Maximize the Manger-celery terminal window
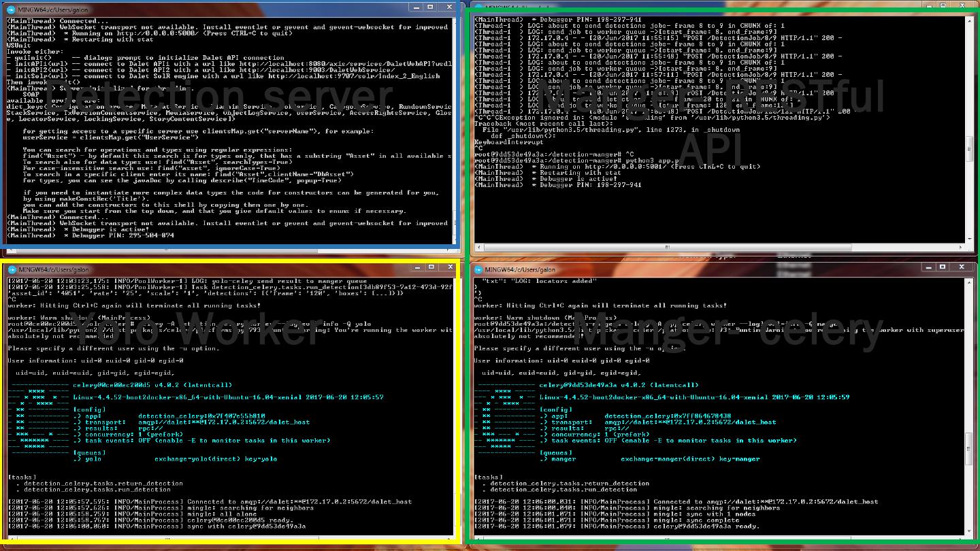 [943, 267]
